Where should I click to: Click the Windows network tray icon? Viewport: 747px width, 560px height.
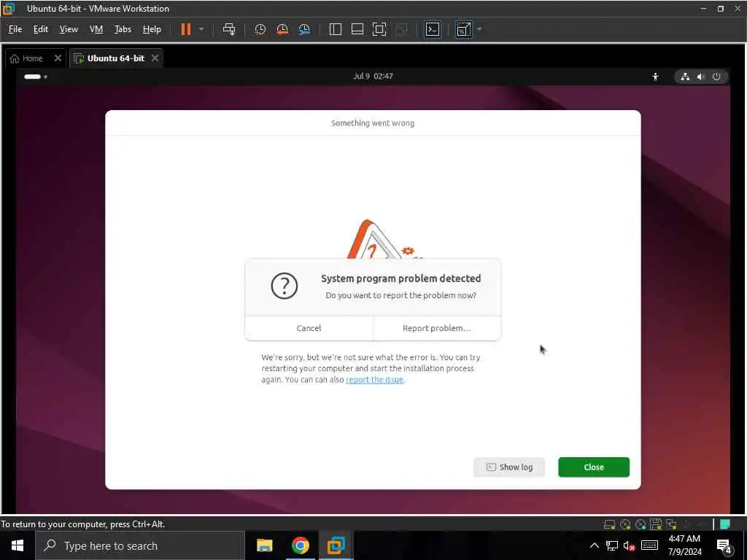tap(612, 545)
